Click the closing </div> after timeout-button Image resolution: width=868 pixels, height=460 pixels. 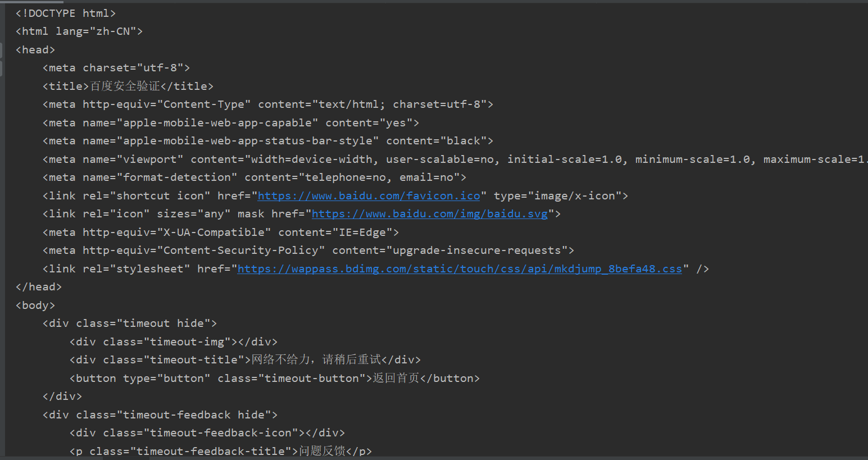click(x=62, y=397)
